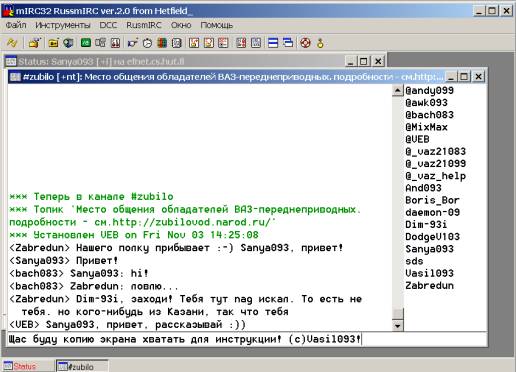The height and width of the screenshot is (372, 516).
Task: Maximize the Status window
Action: coord(364,61)
